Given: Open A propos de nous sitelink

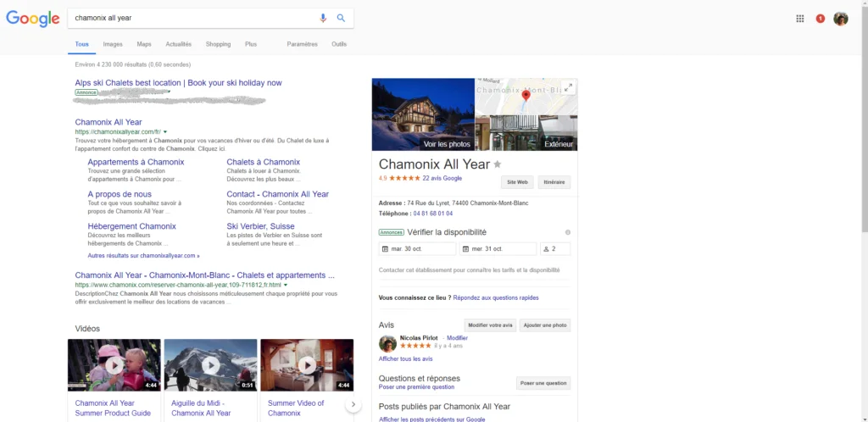Looking at the screenshot, I should [x=120, y=194].
